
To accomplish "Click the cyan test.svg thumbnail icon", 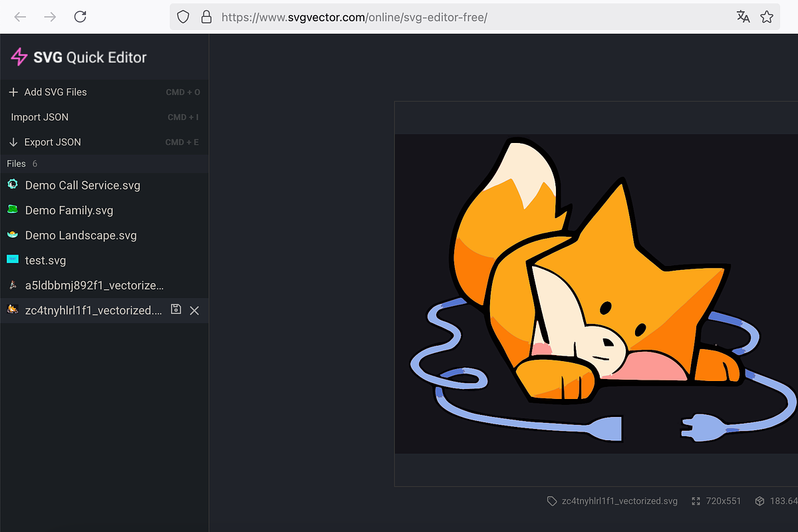I will click(12, 259).
